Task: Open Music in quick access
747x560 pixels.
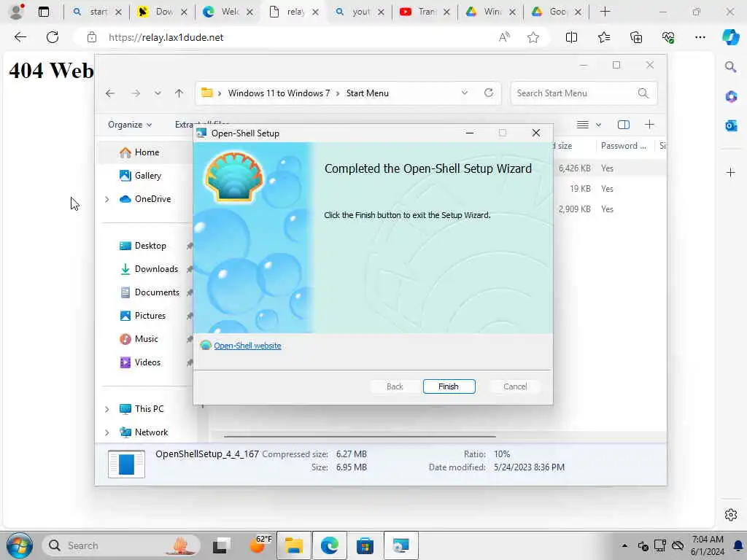Action: point(146,339)
